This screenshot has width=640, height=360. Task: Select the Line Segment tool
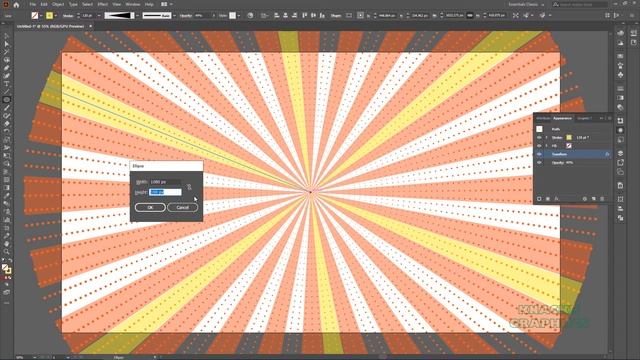point(7,91)
